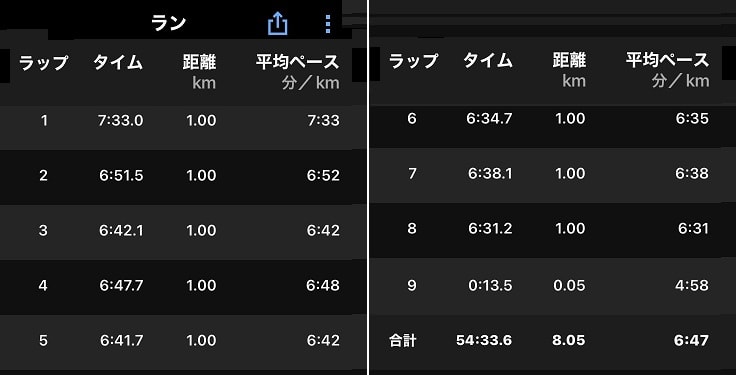Screen dimensions: 736x375
Task: Tap the blue share icon
Action: point(277,23)
